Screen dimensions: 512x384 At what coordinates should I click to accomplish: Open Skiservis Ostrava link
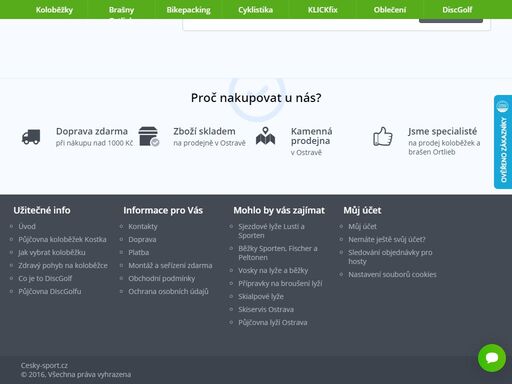(266, 309)
